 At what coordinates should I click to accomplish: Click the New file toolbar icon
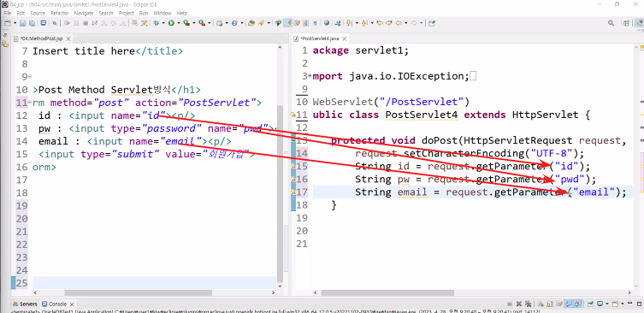8,23
